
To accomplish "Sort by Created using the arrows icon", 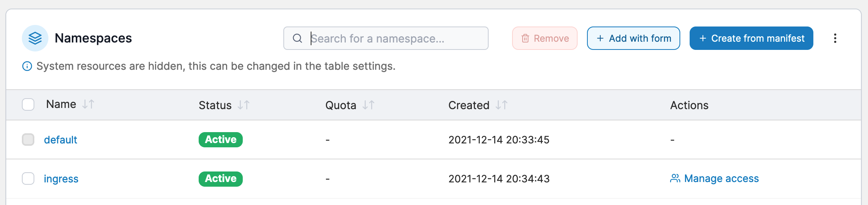I will tap(502, 105).
